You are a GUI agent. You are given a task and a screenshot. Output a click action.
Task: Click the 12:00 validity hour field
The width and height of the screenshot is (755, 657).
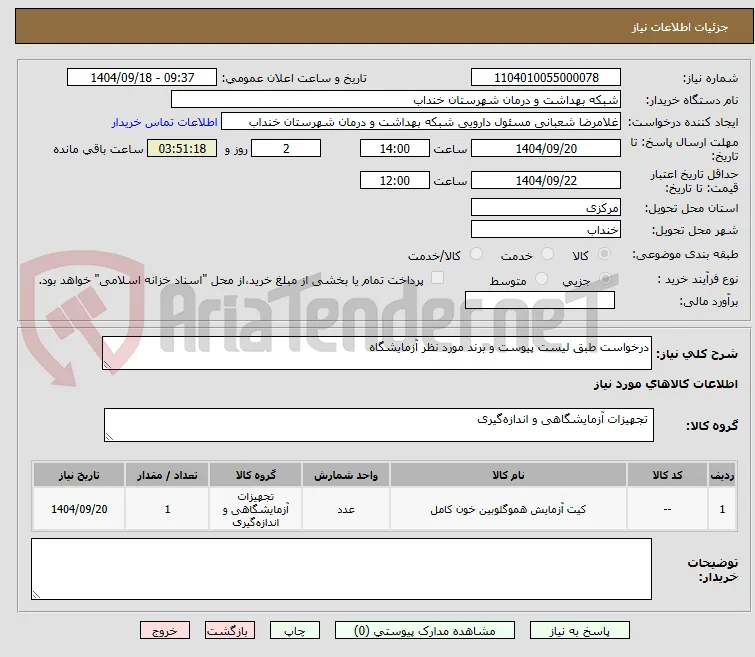coord(395,180)
